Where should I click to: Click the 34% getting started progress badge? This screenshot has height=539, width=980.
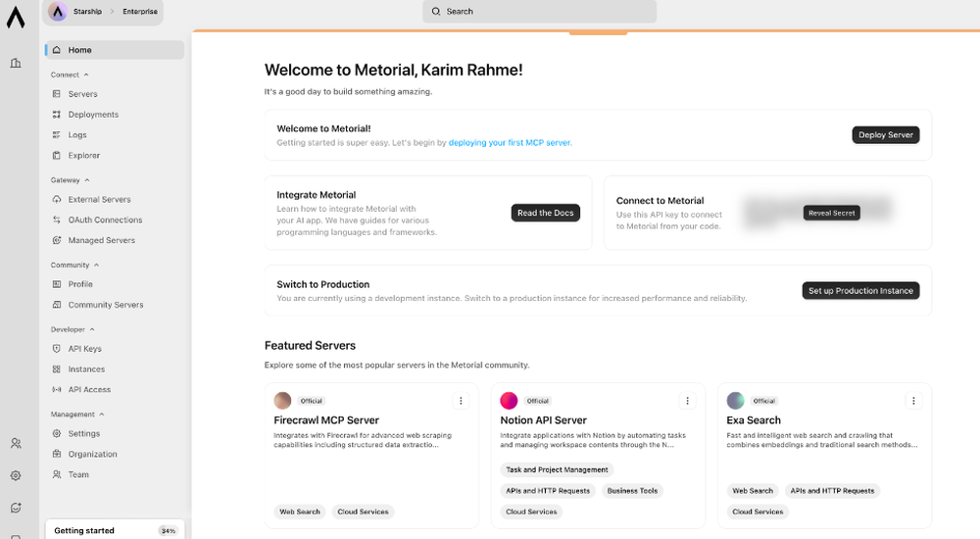click(x=169, y=531)
